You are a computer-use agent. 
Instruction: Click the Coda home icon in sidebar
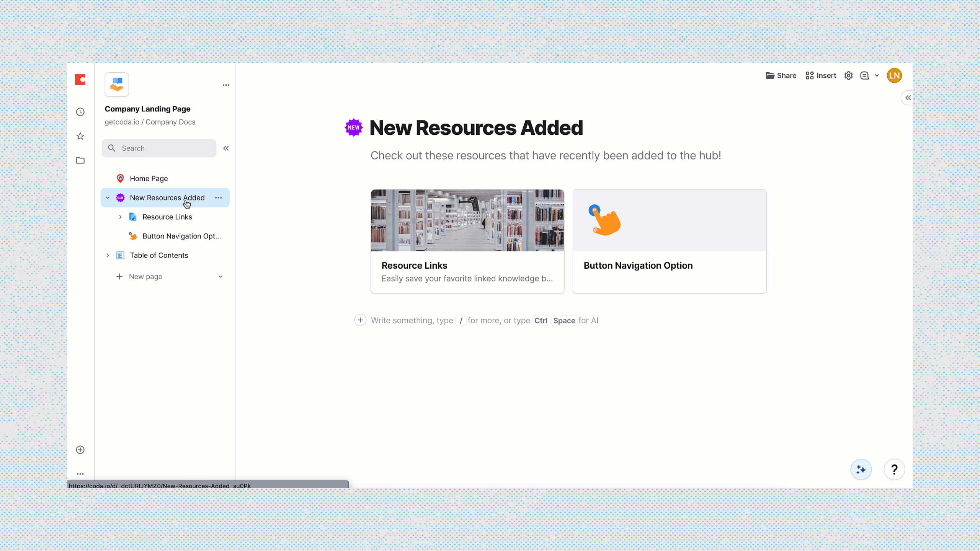click(x=80, y=79)
